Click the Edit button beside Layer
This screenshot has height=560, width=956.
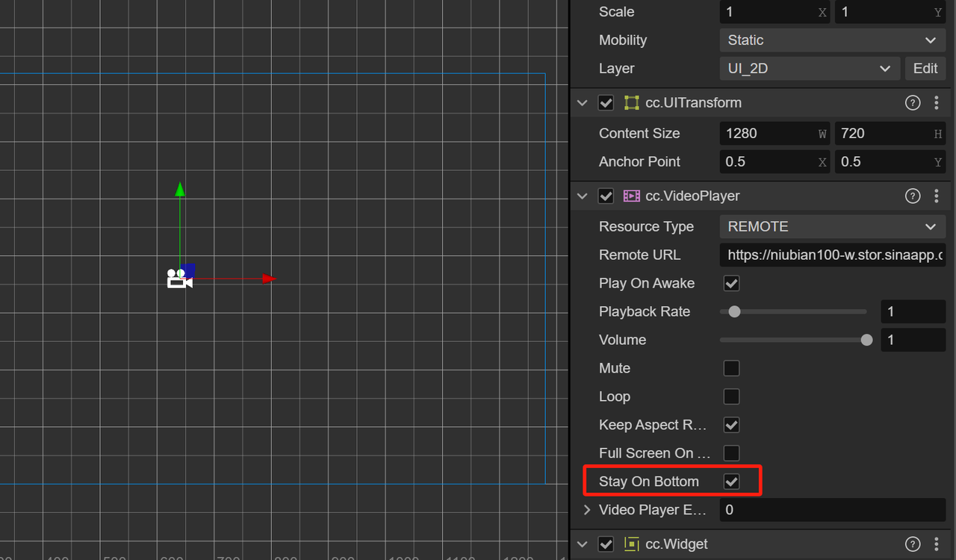(x=925, y=69)
